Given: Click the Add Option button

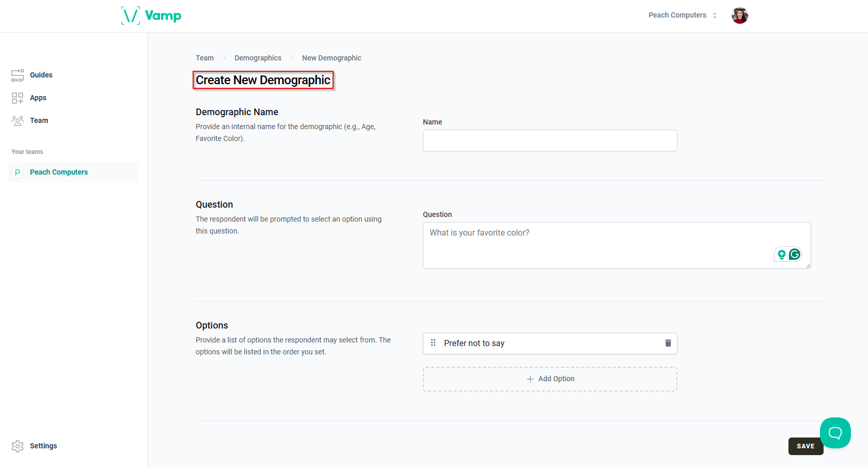Looking at the screenshot, I should click(550, 379).
